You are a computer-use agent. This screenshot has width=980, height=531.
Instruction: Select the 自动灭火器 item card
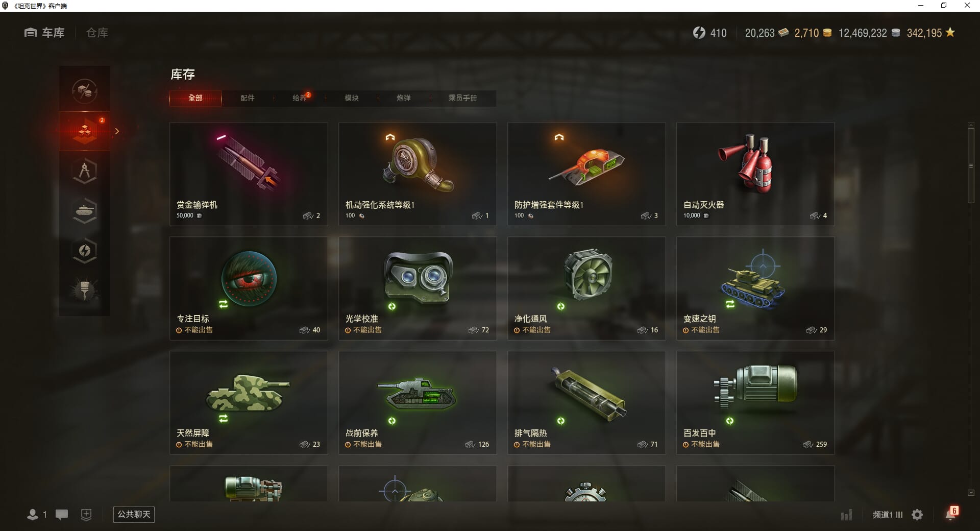tap(755, 174)
